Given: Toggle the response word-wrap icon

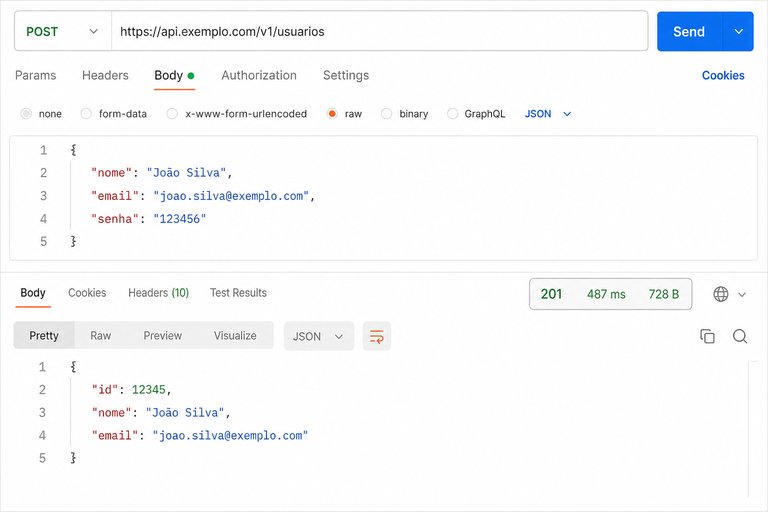Looking at the screenshot, I should [377, 336].
